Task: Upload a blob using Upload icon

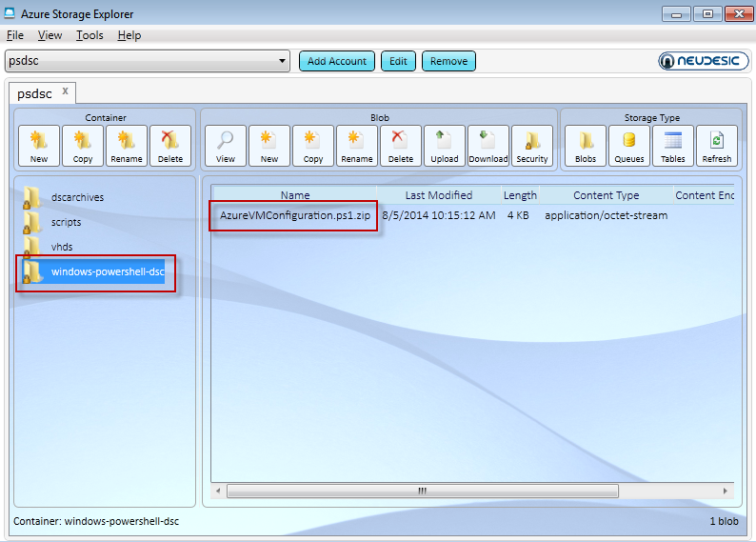Action: tap(445, 146)
